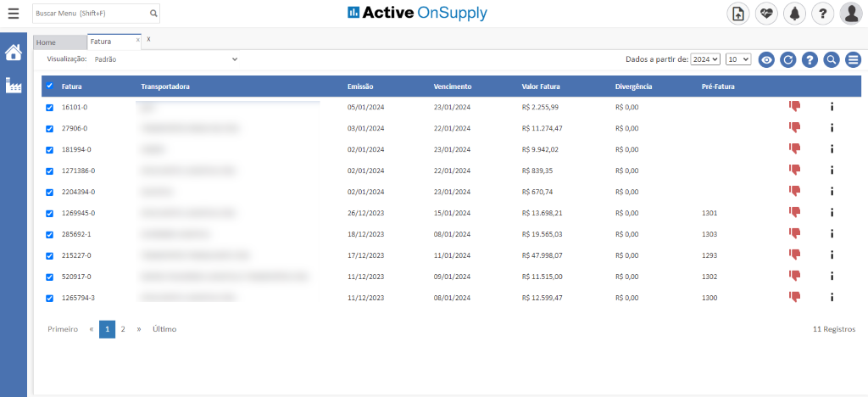
Task: Open the header help question mark
Action: 822,14
